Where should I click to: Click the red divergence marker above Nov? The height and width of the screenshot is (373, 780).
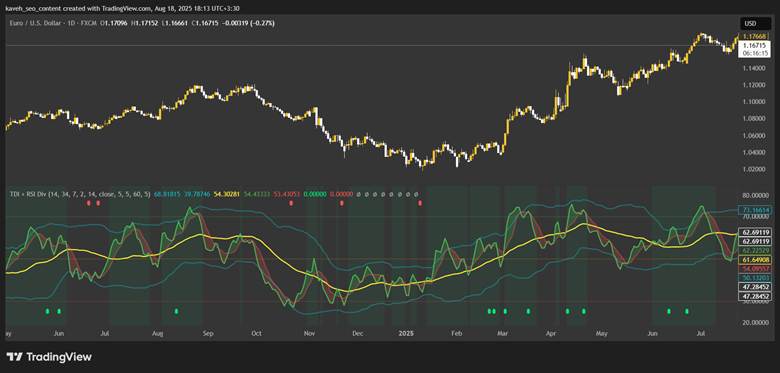click(292, 203)
